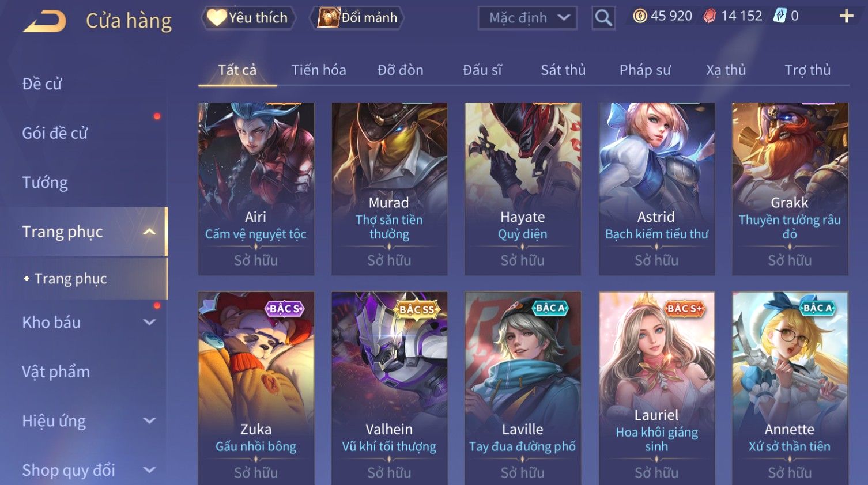This screenshot has height=485, width=868.
Task: Click the red ruby currency icon
Action: [710, 16]
